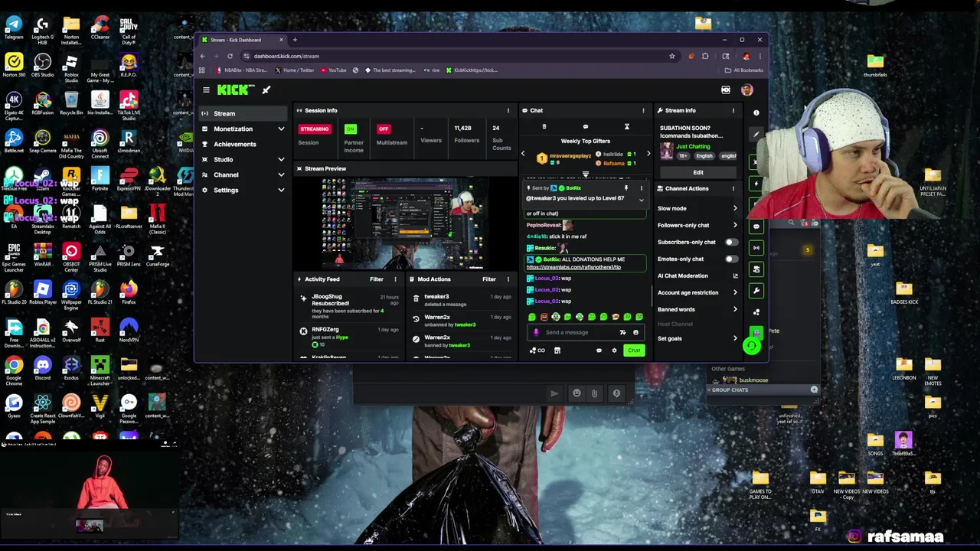The width and height of the screenshot is (980, 551).
Task: Show previous Weekly Top Gifters
Action: coord(524,155)
